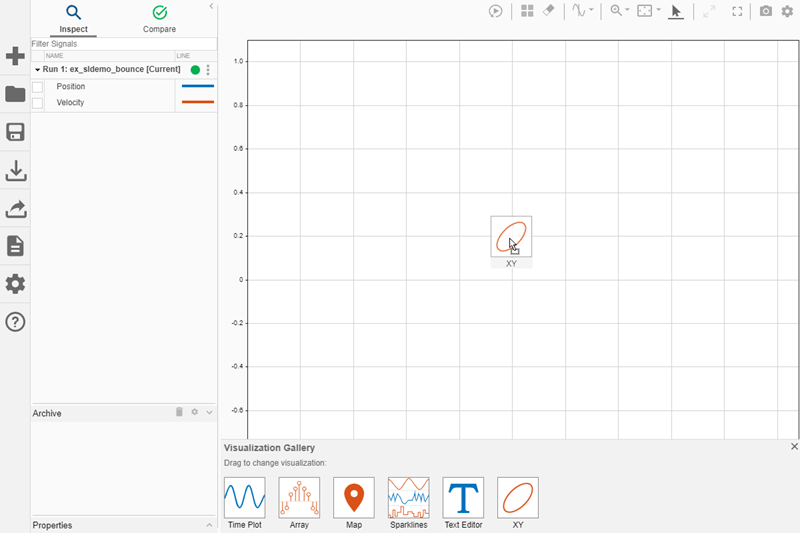This screenshot has height=533, width=800.
Task: Open preferences gear in left sidebar
Action: click(x=15, y=284)
